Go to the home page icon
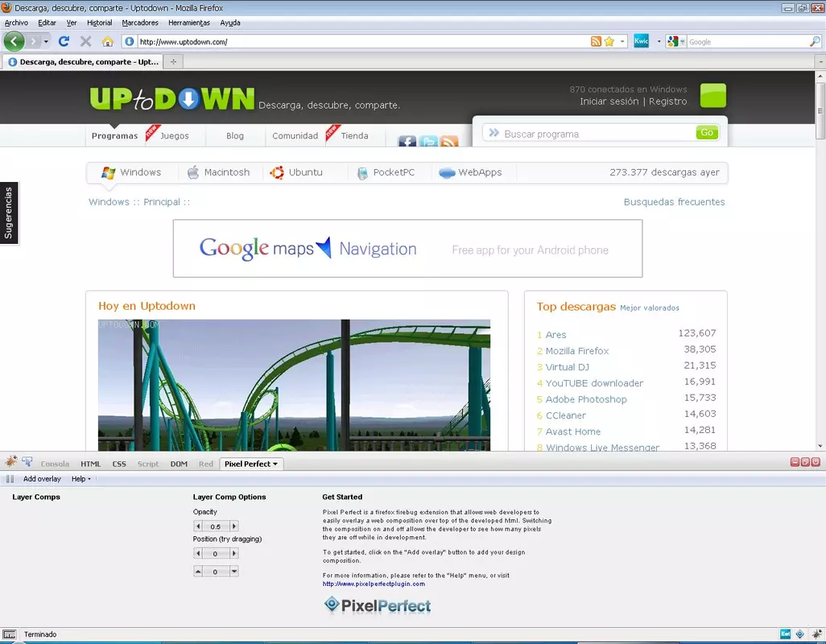 coord(107,41)
